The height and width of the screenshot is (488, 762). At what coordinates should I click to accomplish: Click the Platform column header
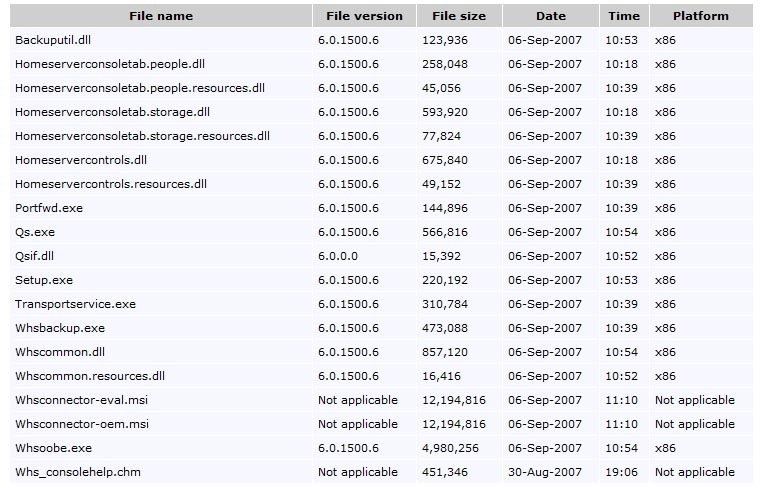point(701,16)
